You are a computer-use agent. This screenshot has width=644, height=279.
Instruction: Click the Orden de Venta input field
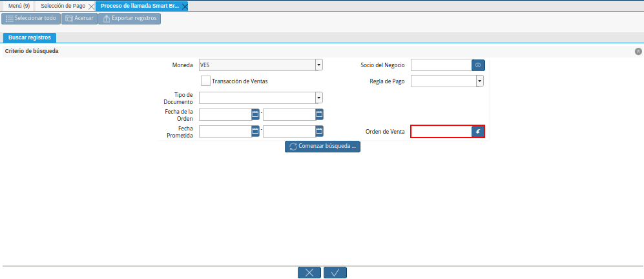click(x=442, y=132)
